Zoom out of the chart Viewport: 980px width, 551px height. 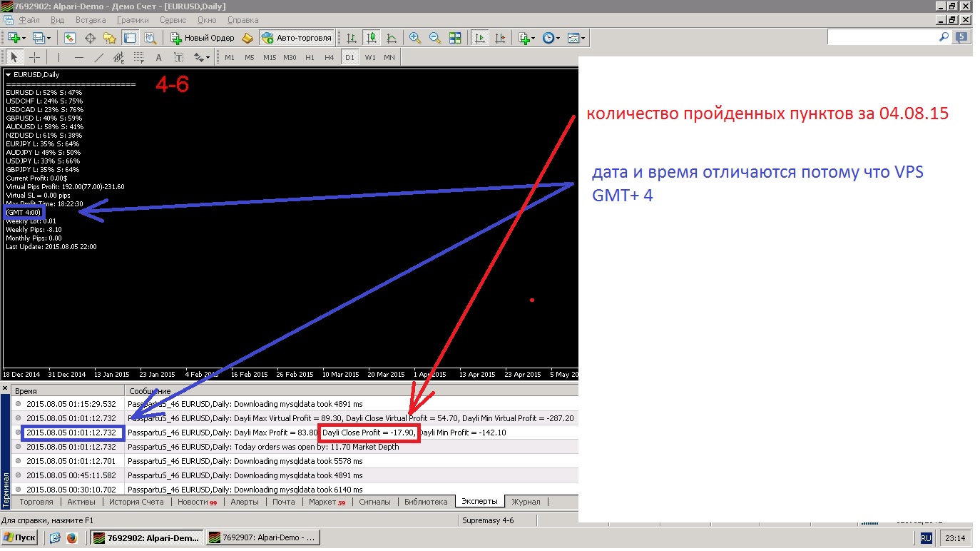click(434, 38)
